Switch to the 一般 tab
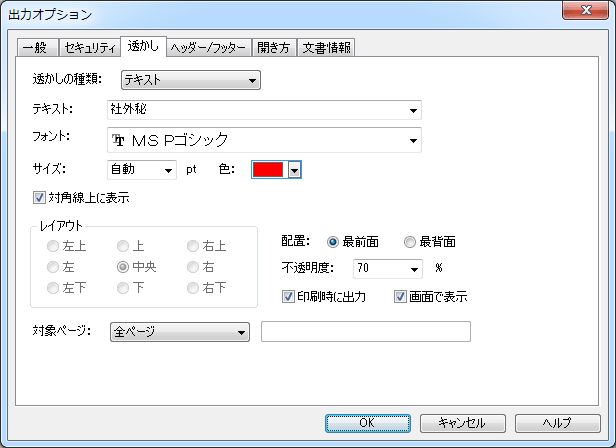 [35, 48]
